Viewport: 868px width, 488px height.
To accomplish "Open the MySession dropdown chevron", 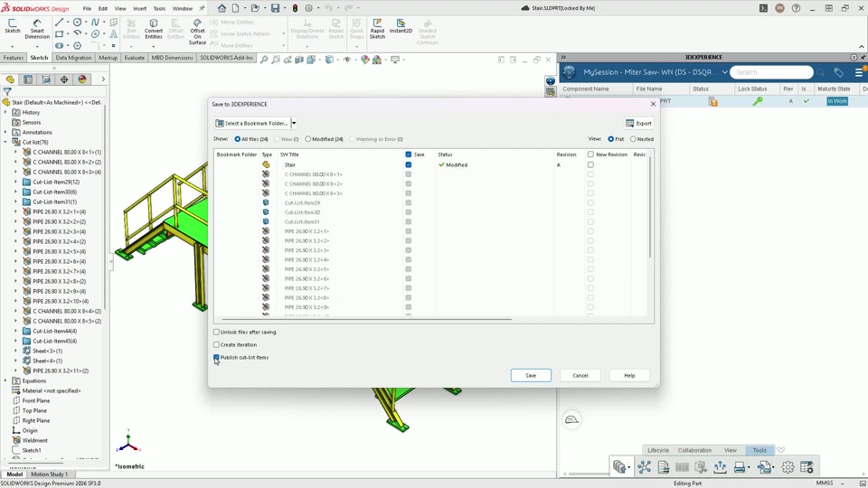I will (x=724, y=72).
